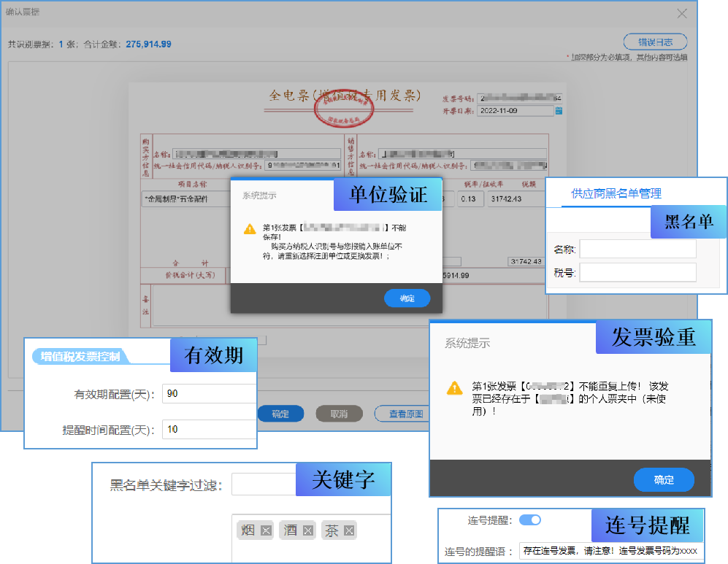Click the 黑名单关键字过滤 input field
Screen dimensions: 728x564
tap(264, 484)
